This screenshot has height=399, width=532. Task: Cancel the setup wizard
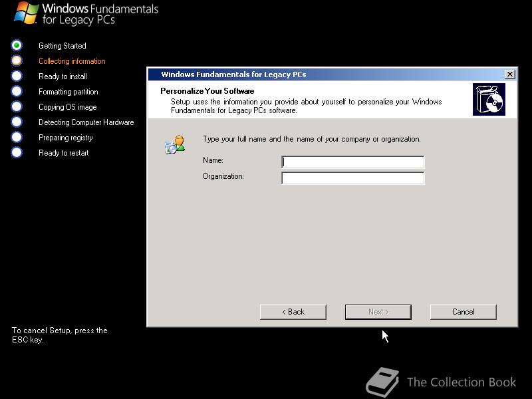[x=464, y=312]
